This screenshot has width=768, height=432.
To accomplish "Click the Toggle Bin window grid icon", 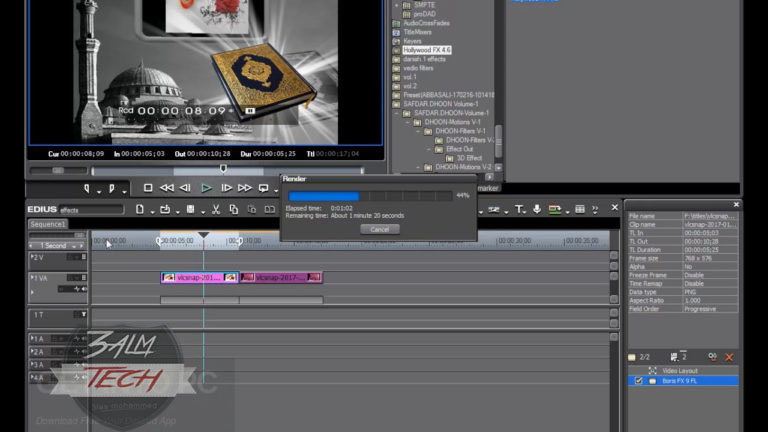I will (x=580, y=209).
